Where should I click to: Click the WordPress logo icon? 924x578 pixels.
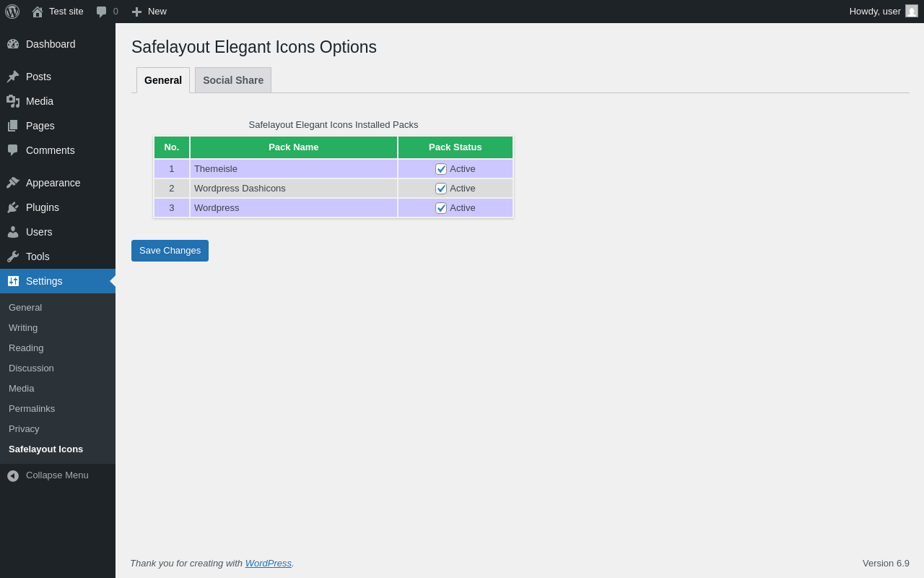pos(12,12)
